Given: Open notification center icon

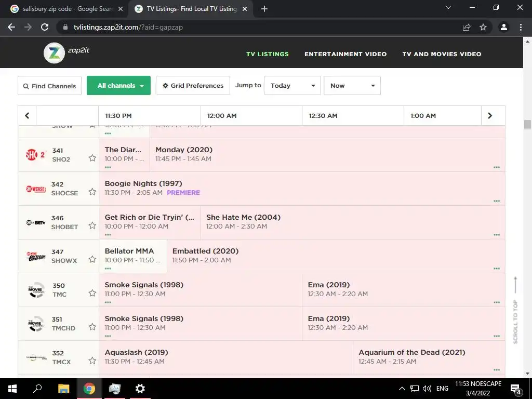Looking at the screenshot, I should click(x=516, y=389).
